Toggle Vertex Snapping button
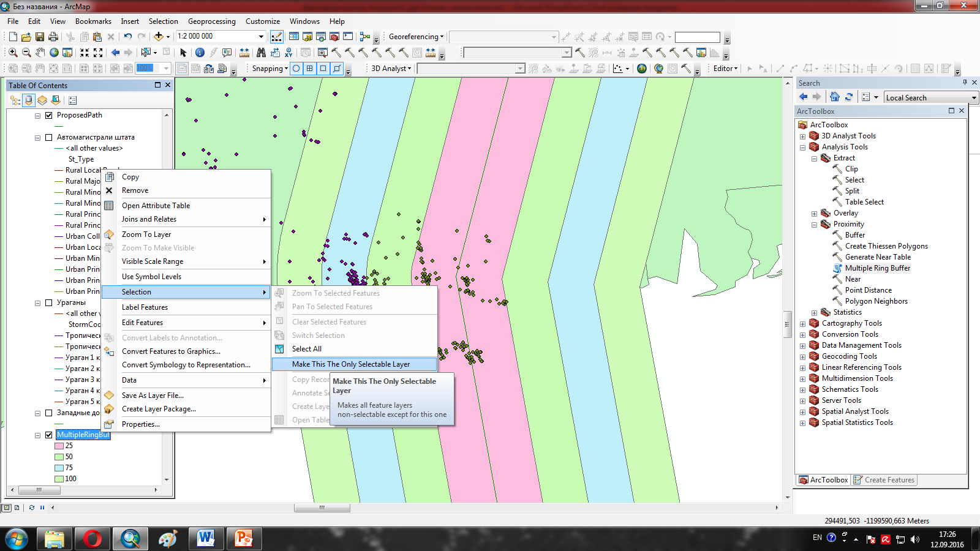 pyautogui.click(x=323, y=69)
